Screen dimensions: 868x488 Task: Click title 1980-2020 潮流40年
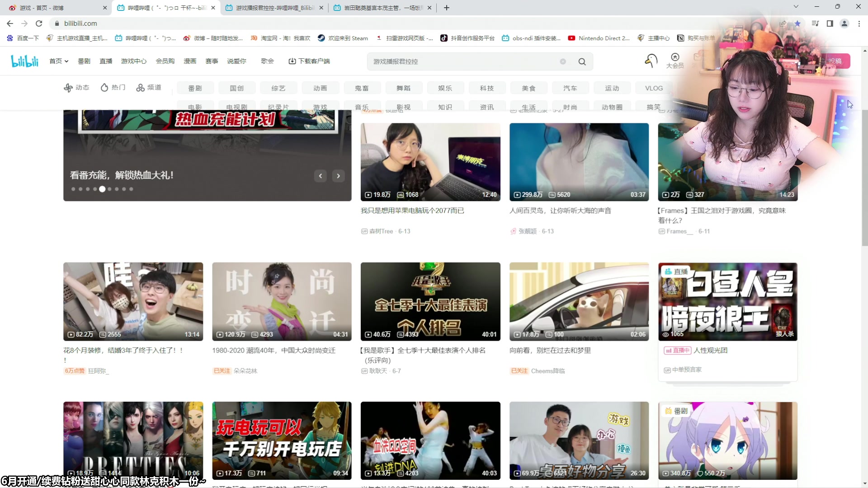pos(274,350)
